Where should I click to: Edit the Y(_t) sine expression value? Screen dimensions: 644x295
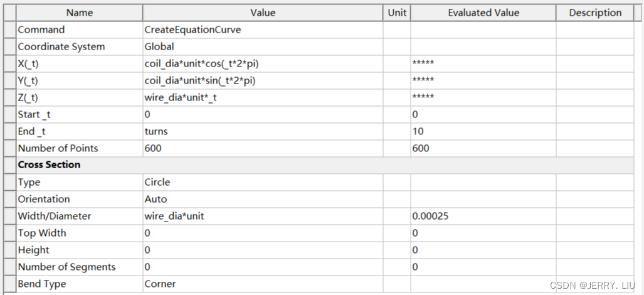tap(263, 81)
